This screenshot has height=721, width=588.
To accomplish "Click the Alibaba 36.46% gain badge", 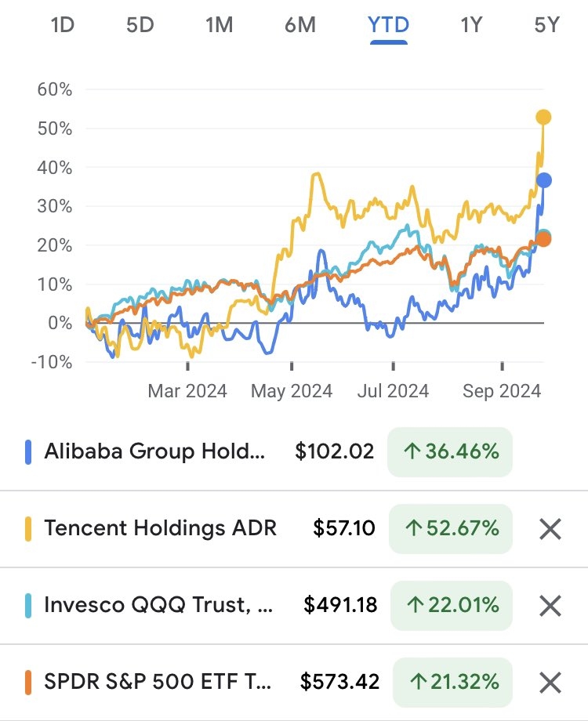I will pyautogui.click(x=450, y=451).
